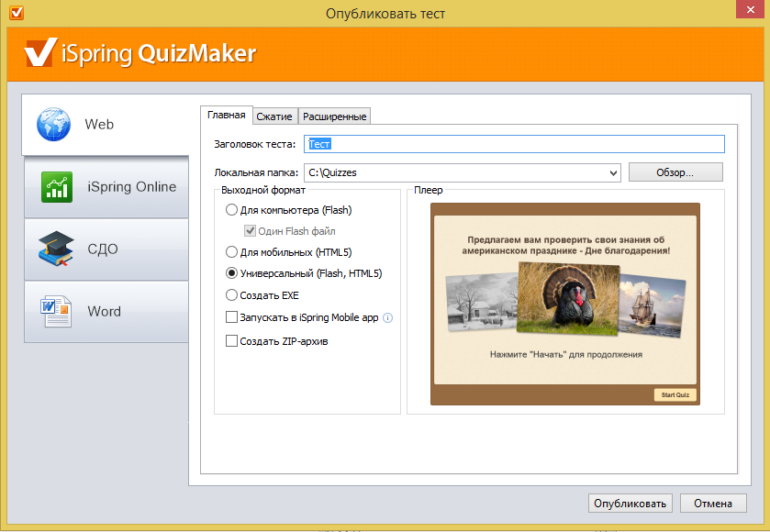Screen dimensions: 770x532
Task: Click the Web globe icon
Action: [x=53, y=125]
